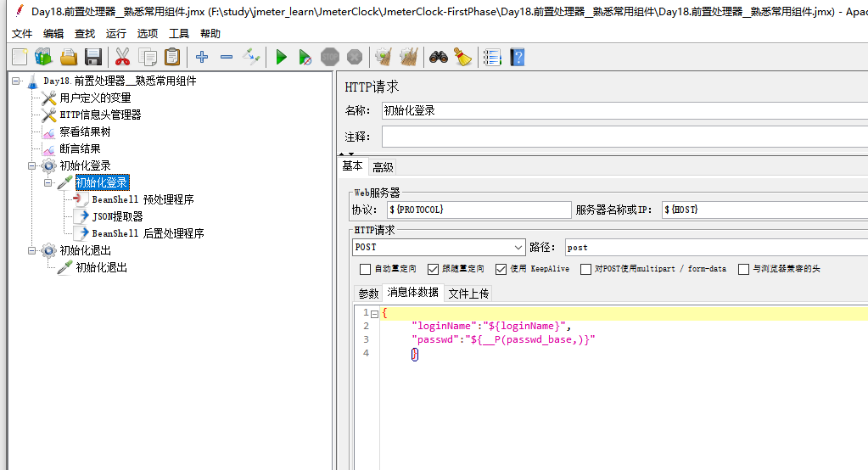The height and width of the screenshot is (470, 868).
Task: Open the 查找 menu
Action: click(85, 34)
